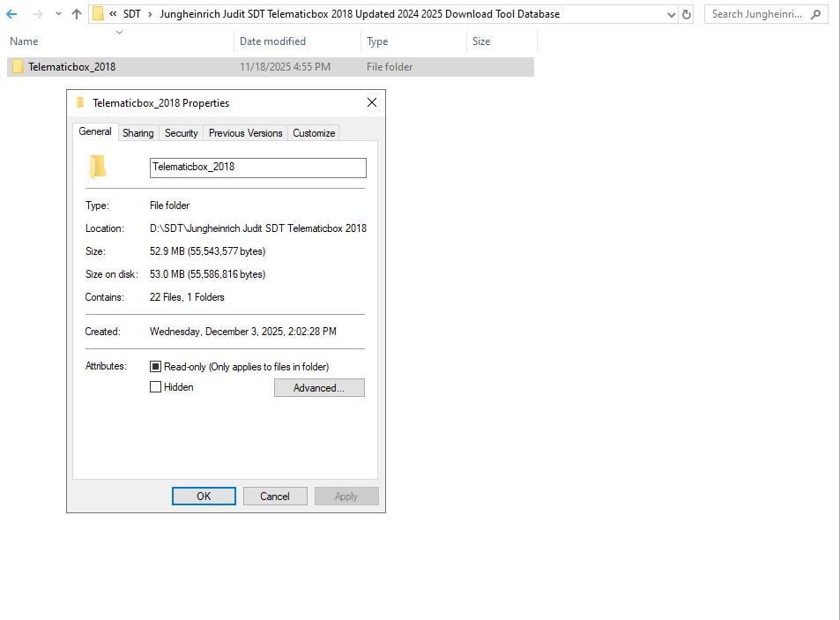Toggle the Read-only attribute checkbox
840x620 pixels.
155,366
